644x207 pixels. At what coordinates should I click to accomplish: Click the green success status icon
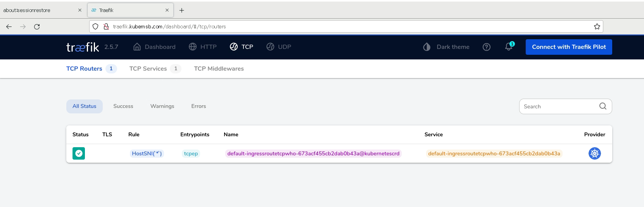click(79, 153)
